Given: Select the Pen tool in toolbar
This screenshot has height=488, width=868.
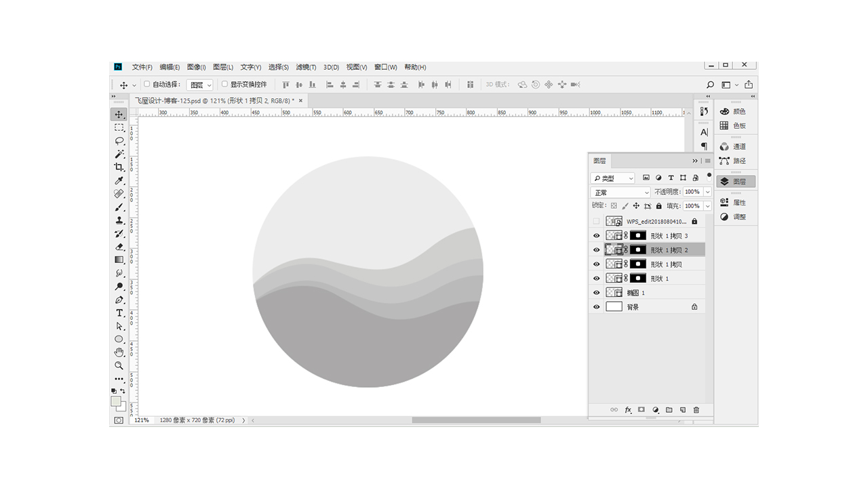Looking at the screenshot, I should point(119,300).
